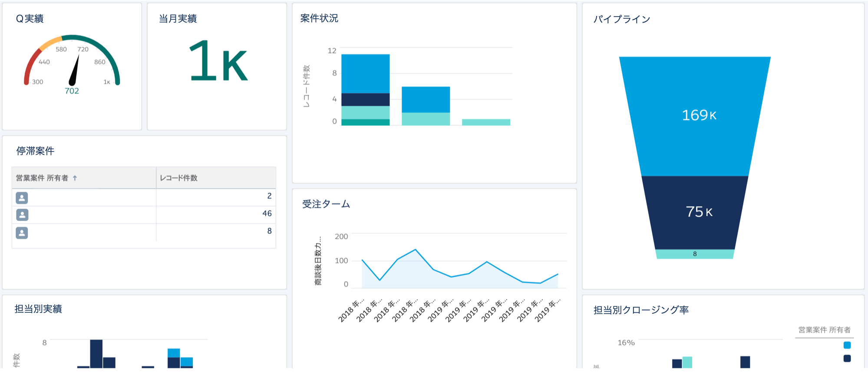Open the 担当別実績 report title
868x374 pixels.
pos(38,309)
